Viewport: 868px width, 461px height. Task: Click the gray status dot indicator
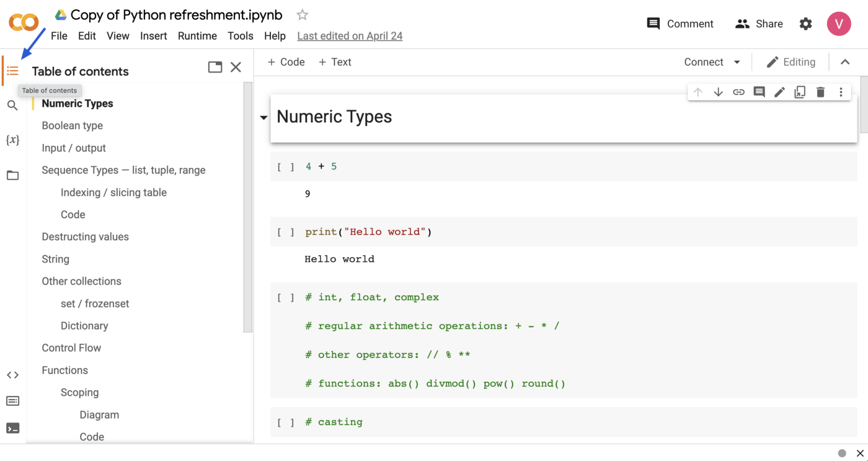pos(842,453)
